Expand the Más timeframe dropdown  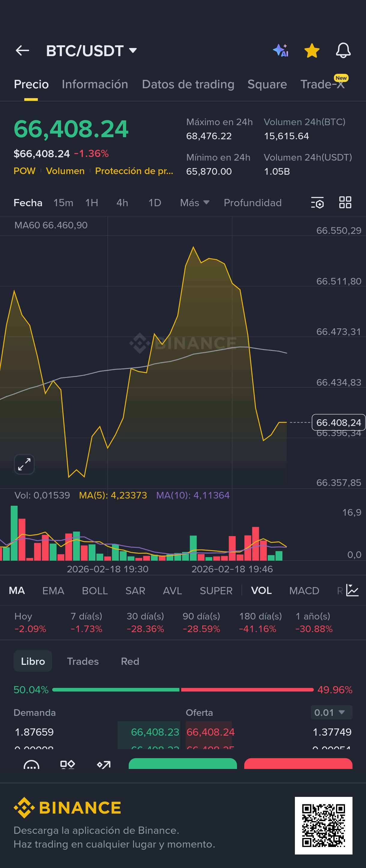click(x=195, y=203)
